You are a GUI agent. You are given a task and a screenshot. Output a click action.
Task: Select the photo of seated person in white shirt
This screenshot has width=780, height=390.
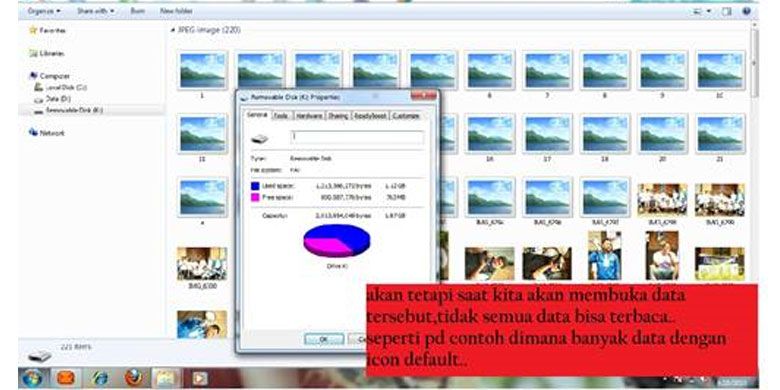click(662, 256)
